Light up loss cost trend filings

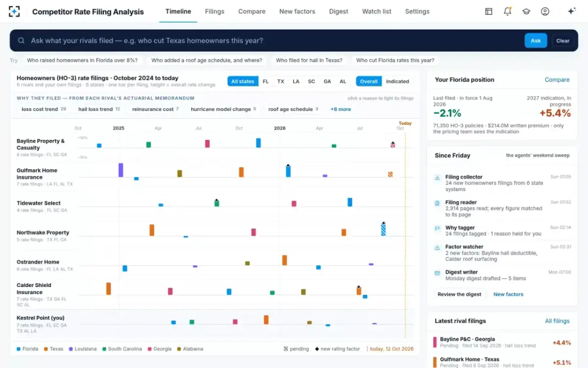click(44, 109)
